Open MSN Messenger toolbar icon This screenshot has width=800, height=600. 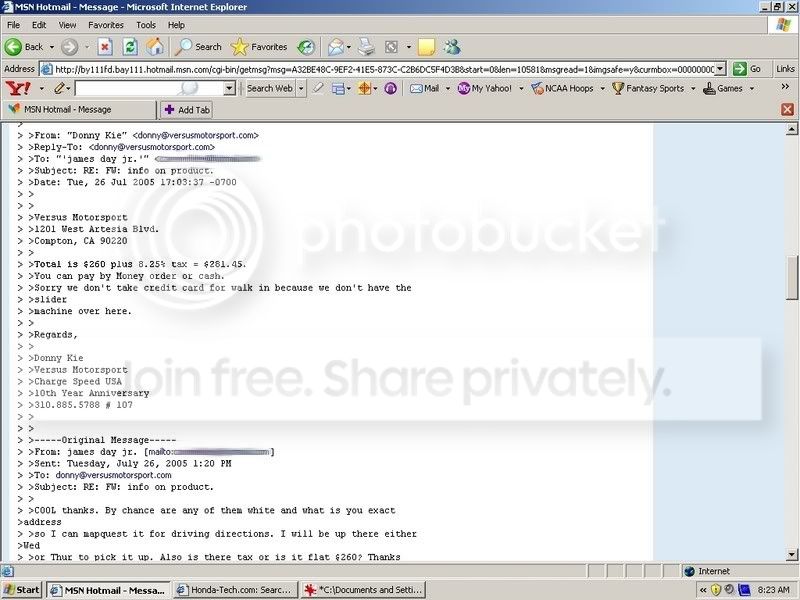[x=452, y=47]
